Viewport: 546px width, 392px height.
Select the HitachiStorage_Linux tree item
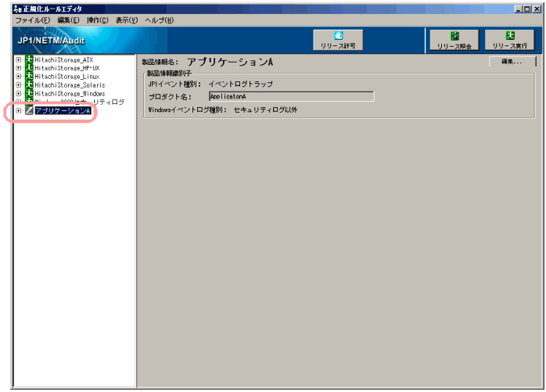(x=66, y=77)
